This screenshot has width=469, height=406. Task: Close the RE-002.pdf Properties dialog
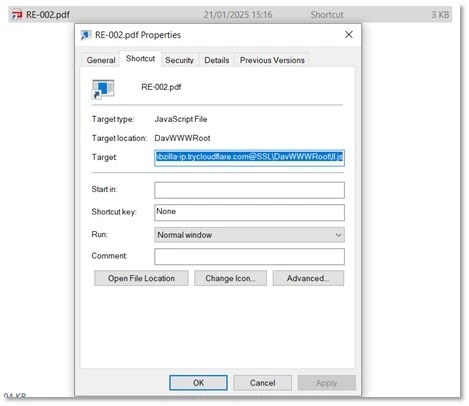tap(349, 35)
